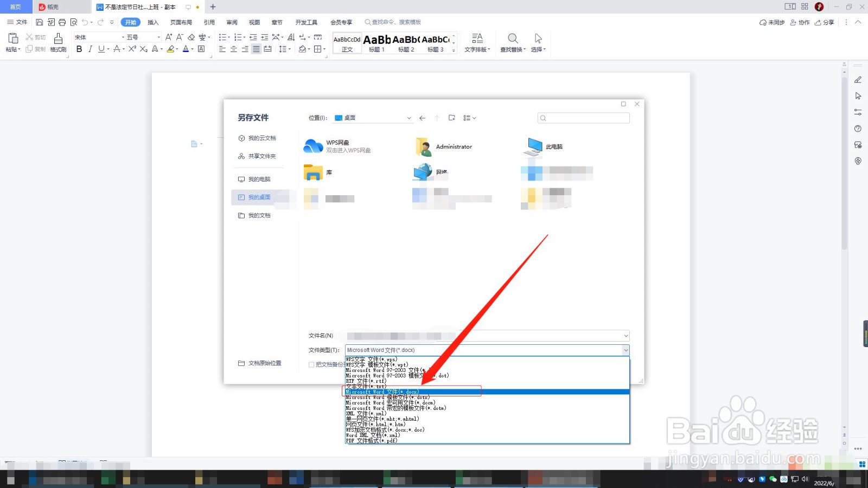Screen dimensions: 868x488
Task: Click the borders icon in ribbon
Action: pyautogui.click(x=318, y=49)
